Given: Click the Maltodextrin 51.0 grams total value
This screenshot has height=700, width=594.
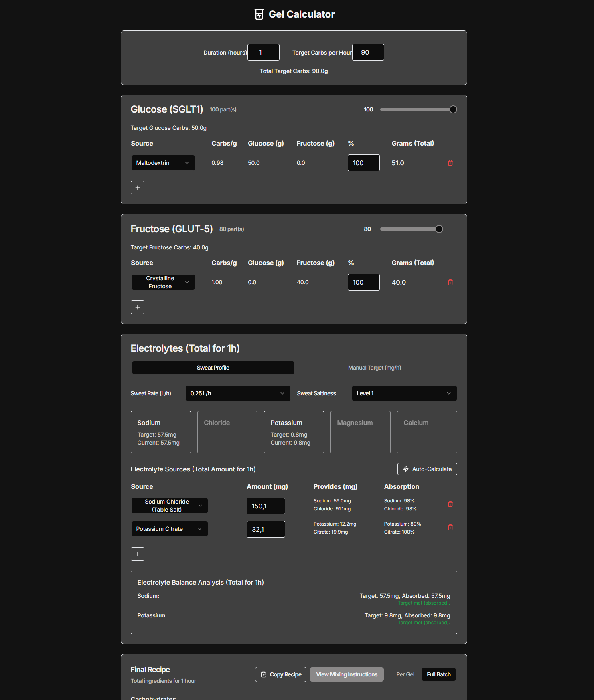Looking at the screenshot, I should coord(398,163).
